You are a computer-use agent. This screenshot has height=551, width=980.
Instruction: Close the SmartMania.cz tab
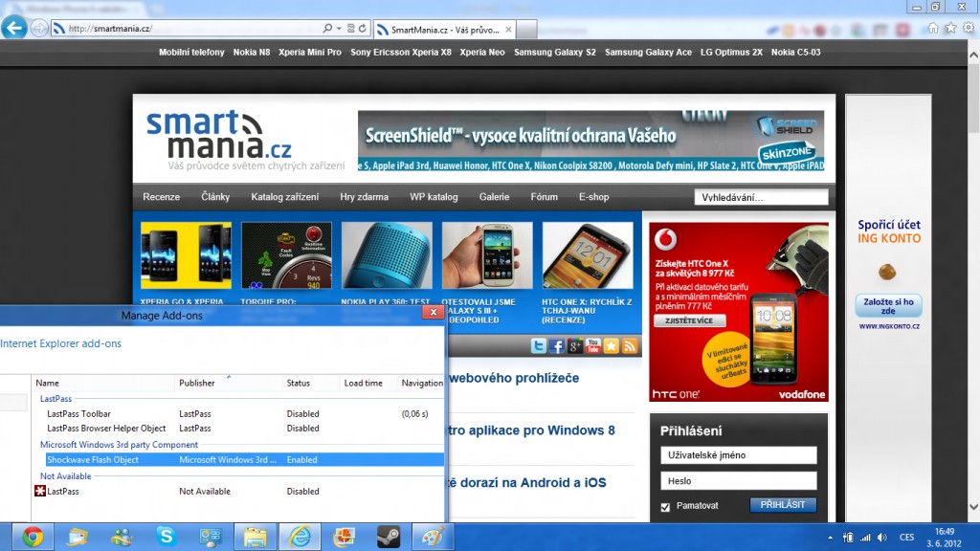tap(509, 30)
